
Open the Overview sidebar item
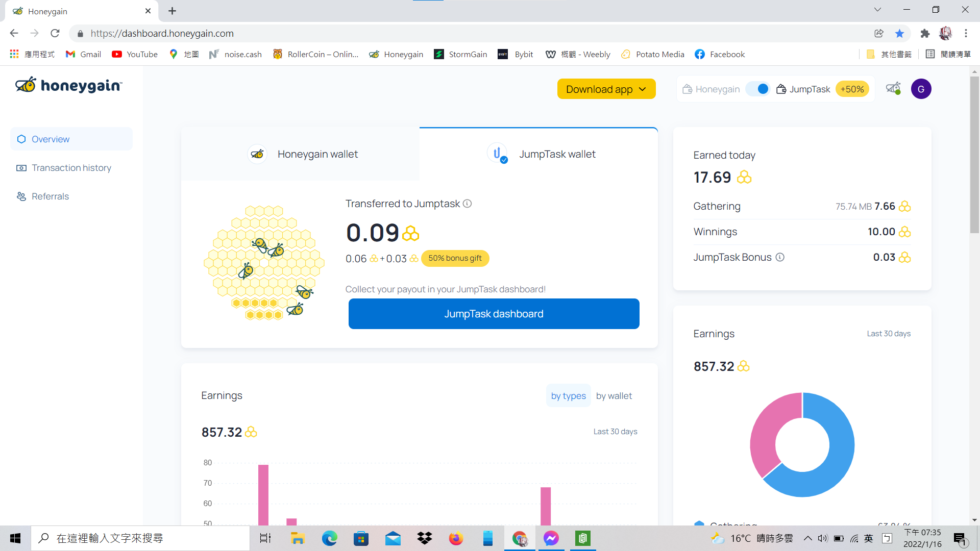point(71,139)
